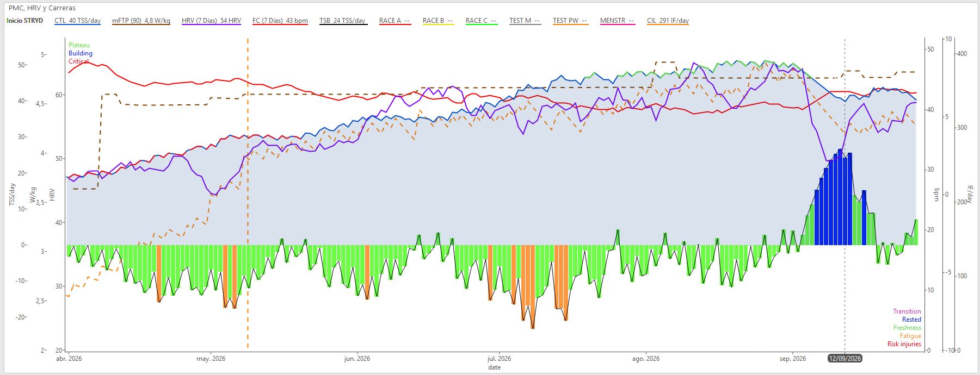Click the Fatigue zone label

(910, 336)
